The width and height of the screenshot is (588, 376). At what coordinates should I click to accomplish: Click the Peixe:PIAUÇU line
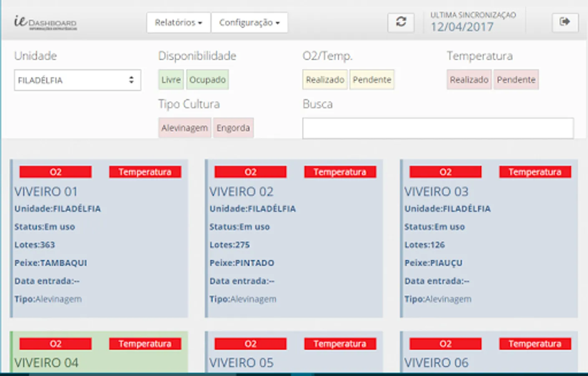click(433, 263)
